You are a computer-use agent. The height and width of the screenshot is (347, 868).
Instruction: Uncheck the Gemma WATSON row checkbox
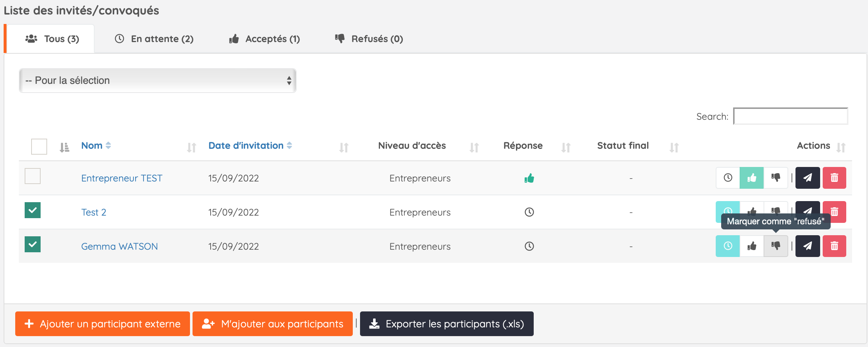33,244
